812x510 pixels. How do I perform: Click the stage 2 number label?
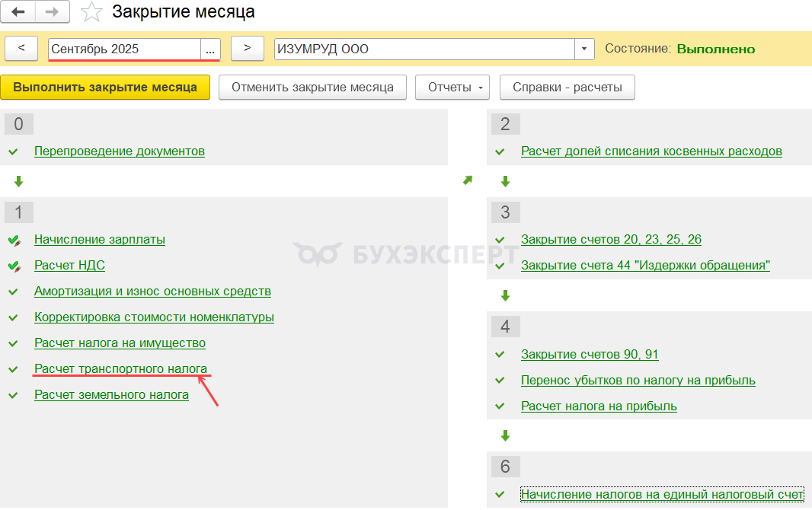pos(506,124)
